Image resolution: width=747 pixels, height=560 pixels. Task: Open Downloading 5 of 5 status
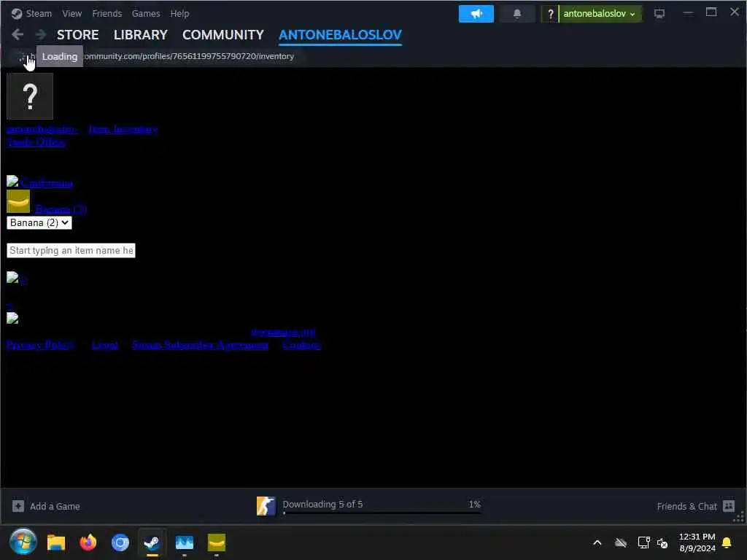(322, 504)
